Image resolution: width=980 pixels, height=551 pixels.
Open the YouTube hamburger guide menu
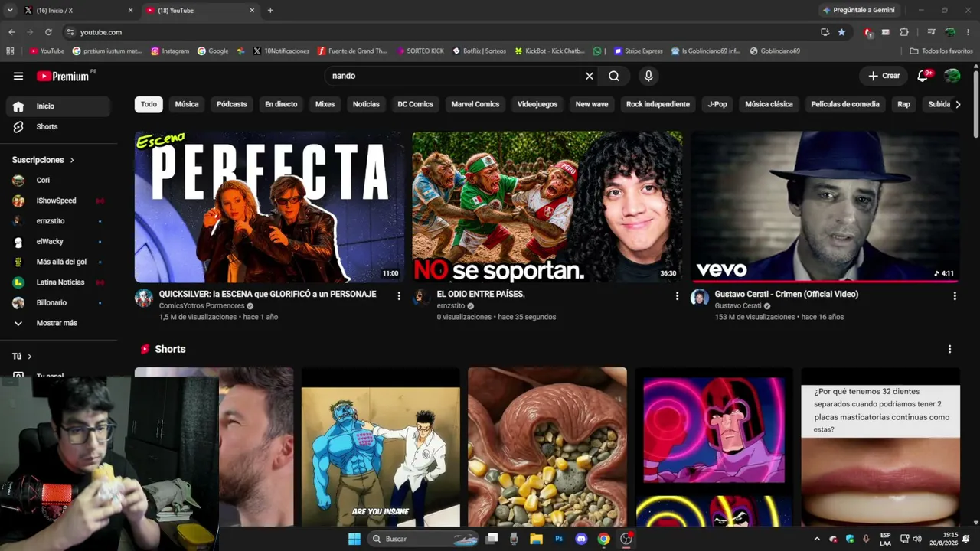(18, 76)
